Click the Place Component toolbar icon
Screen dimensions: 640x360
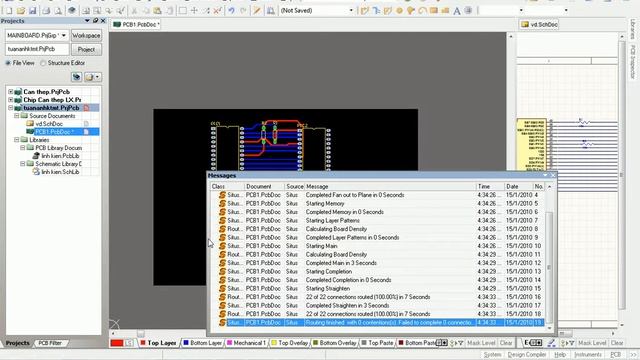468,10
